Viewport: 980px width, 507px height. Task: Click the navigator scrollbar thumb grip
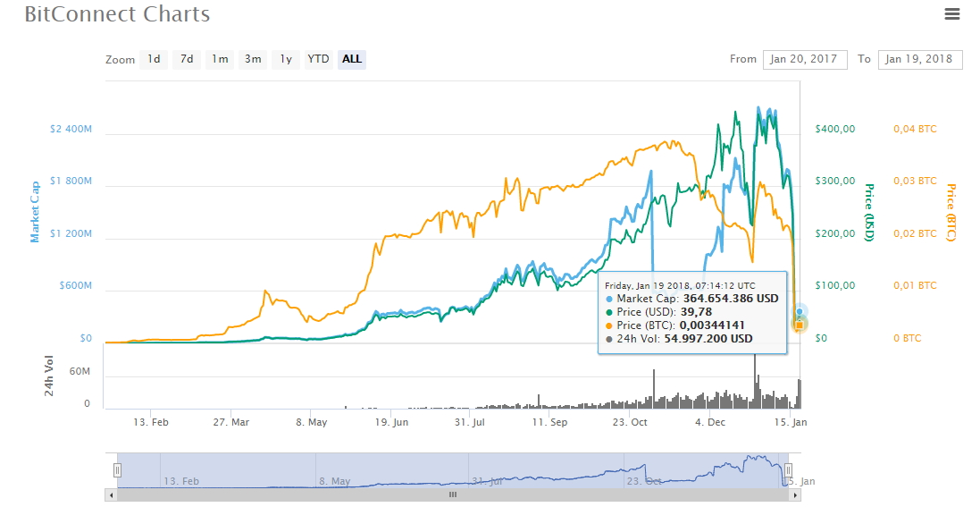pos(453,495)
